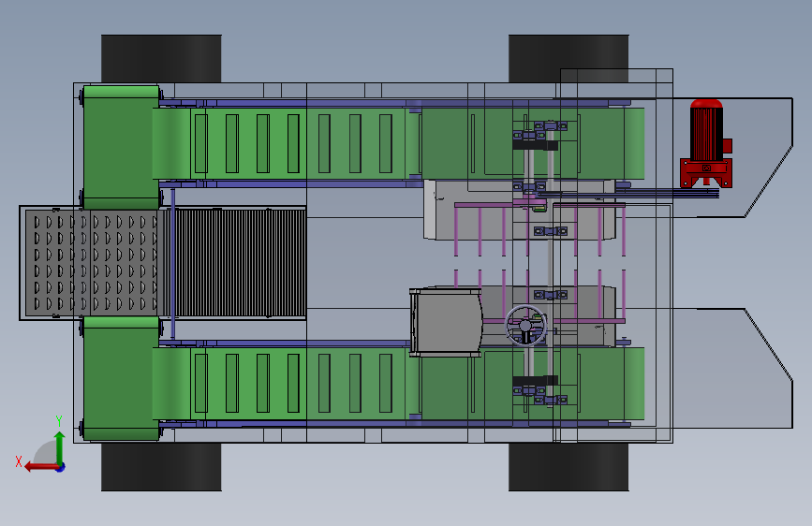This screenshot has height=526, width=812.
Task: Click the 'Y' axis label
Action: point(59,421)
